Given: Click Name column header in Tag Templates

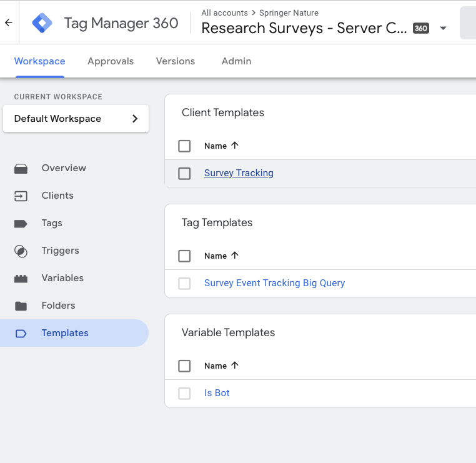Looking at the screenshot, I should [x=216, y=256].
